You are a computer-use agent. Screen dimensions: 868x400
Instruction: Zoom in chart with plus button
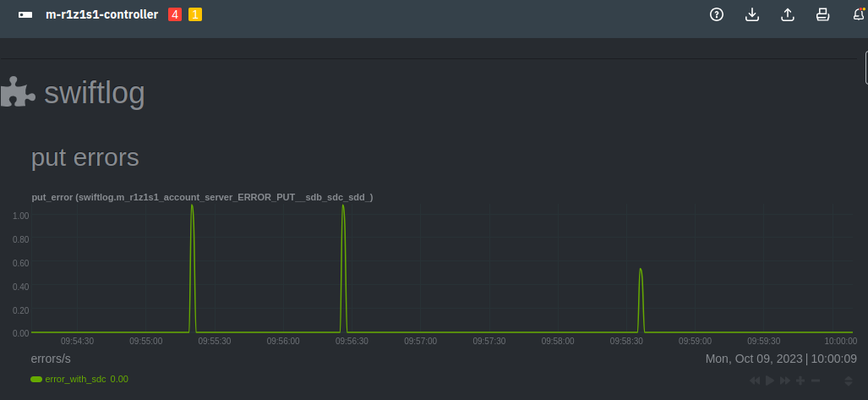(800, 381)
